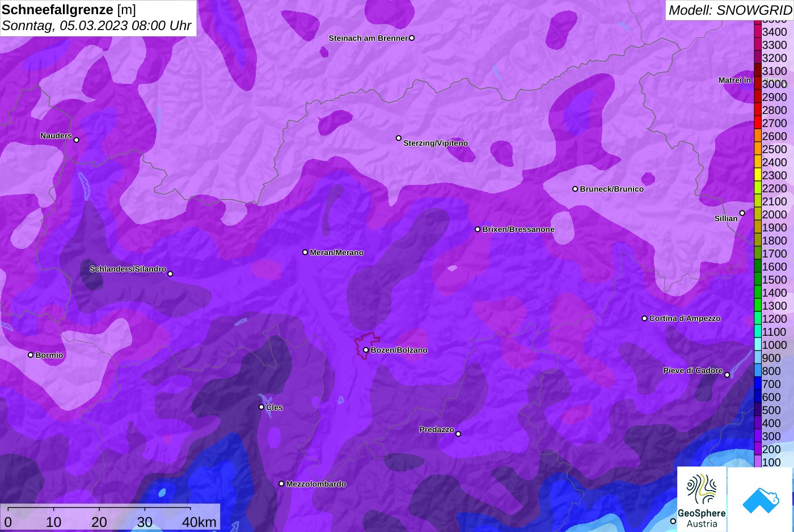Select the Bozen/Bolzano marker dot
The height and width of the screenshot is (532, 794).
coord(366,350)
